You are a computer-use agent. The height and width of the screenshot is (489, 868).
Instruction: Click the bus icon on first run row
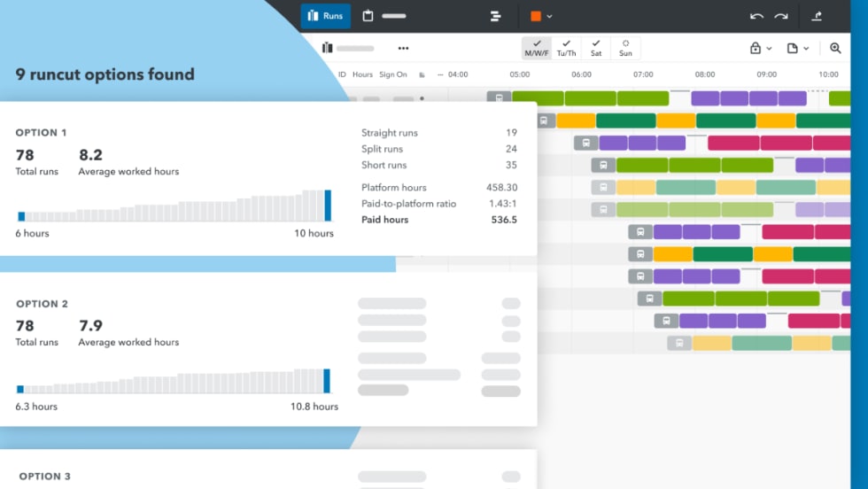point(499,98)
